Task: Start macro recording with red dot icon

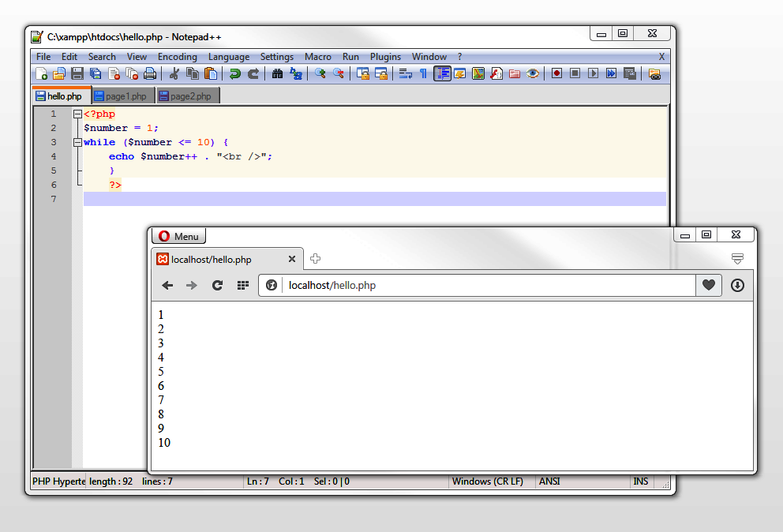Action: [556, 73]
